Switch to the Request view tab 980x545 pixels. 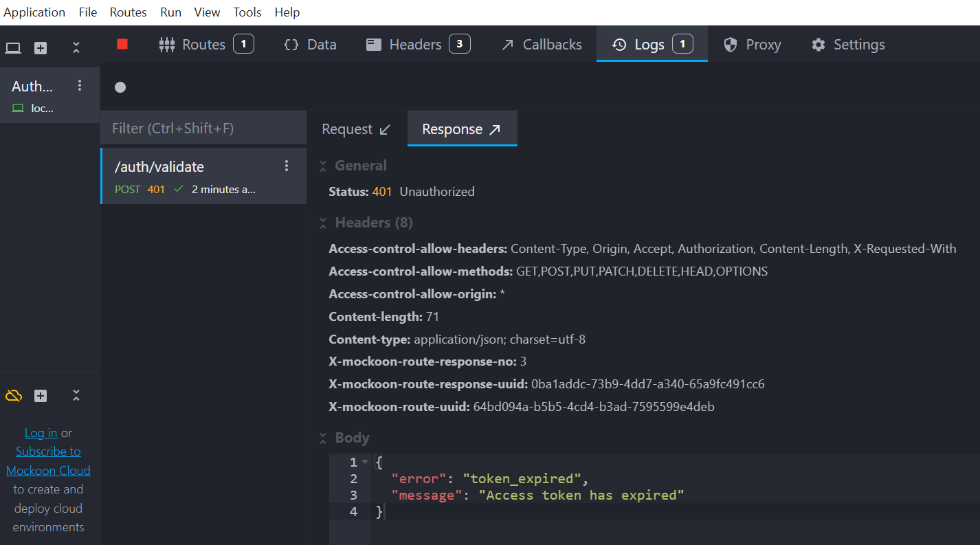tap(356, 129)
